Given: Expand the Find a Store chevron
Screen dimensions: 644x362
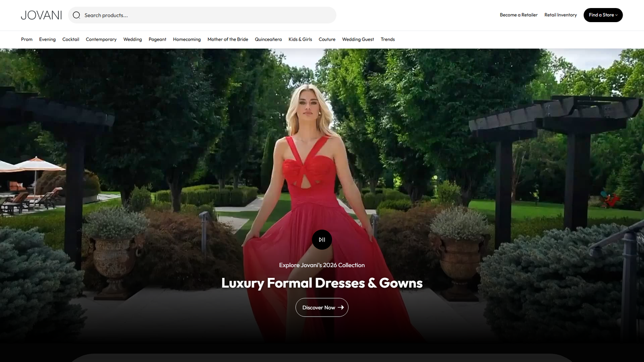Looking at the screenshot, I should [x=616, y=15].
